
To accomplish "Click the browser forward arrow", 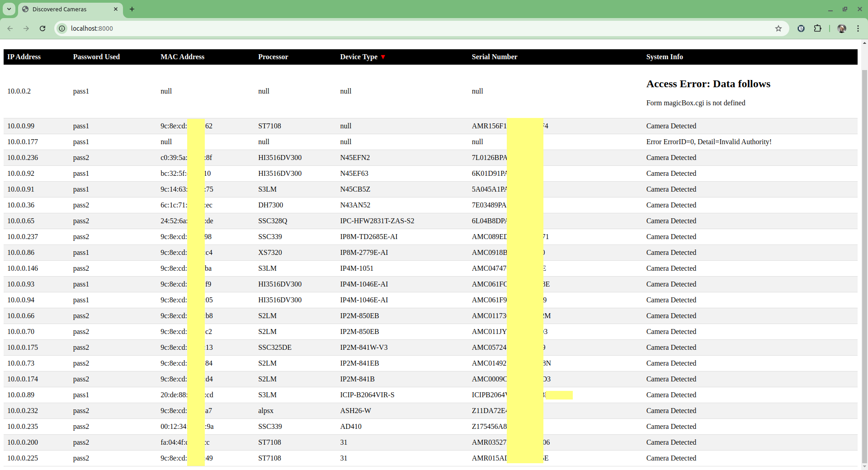I will (x=26, y=28).
